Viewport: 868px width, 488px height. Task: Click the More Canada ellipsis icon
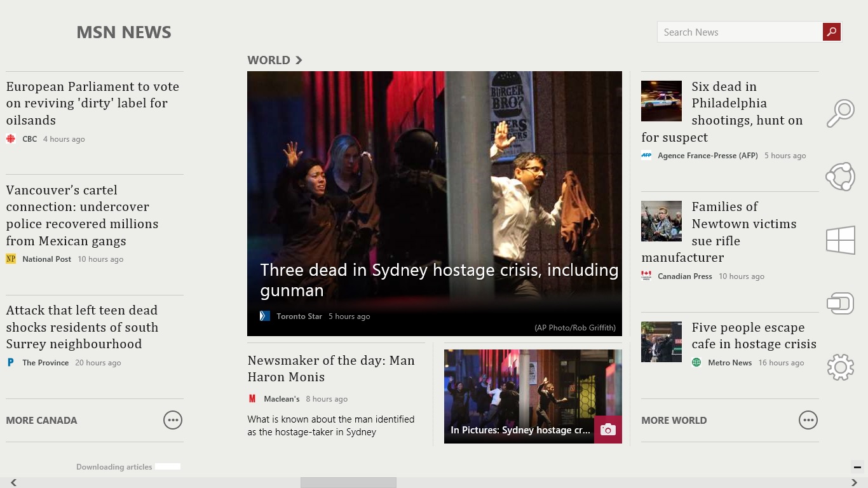coord(173,420)
